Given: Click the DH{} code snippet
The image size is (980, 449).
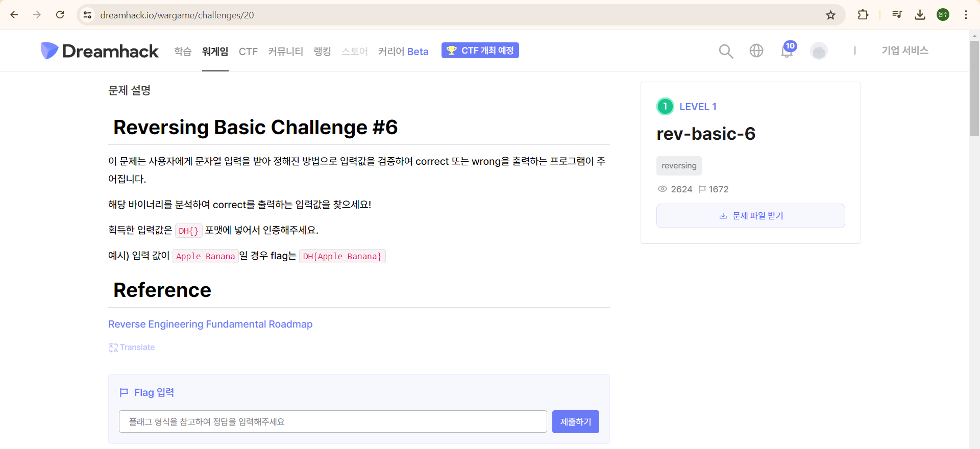Looking at the screenshot, I should click(188, 231).
